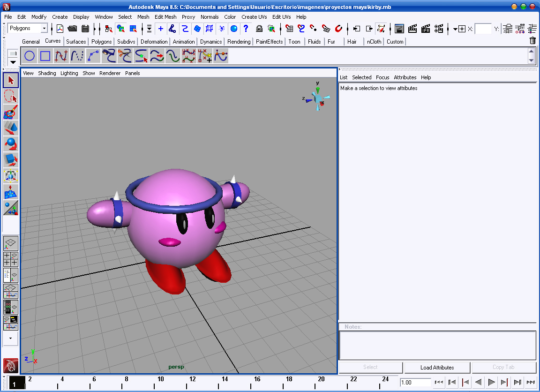Select the Soft Modification tool

(x=11, y=191)
